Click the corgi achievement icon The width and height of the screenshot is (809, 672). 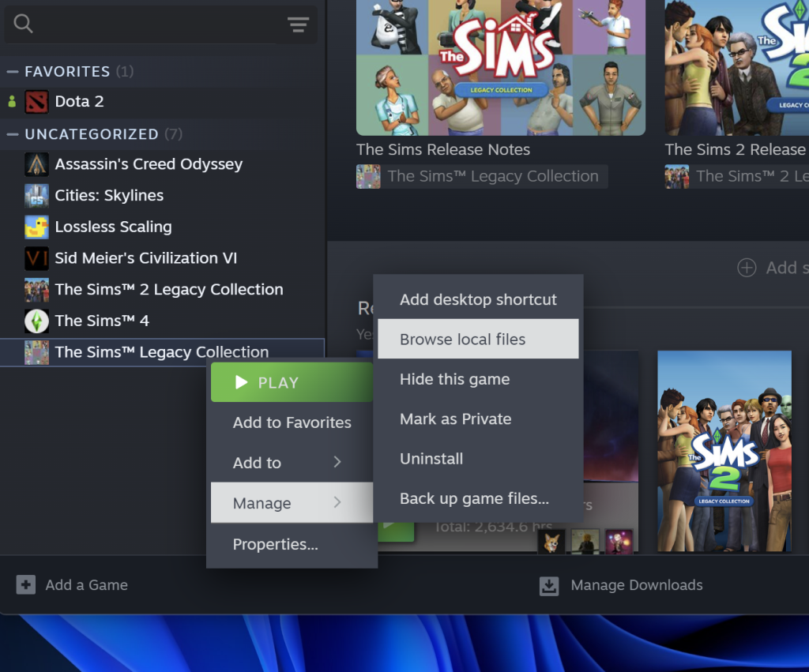pos(551,542)
